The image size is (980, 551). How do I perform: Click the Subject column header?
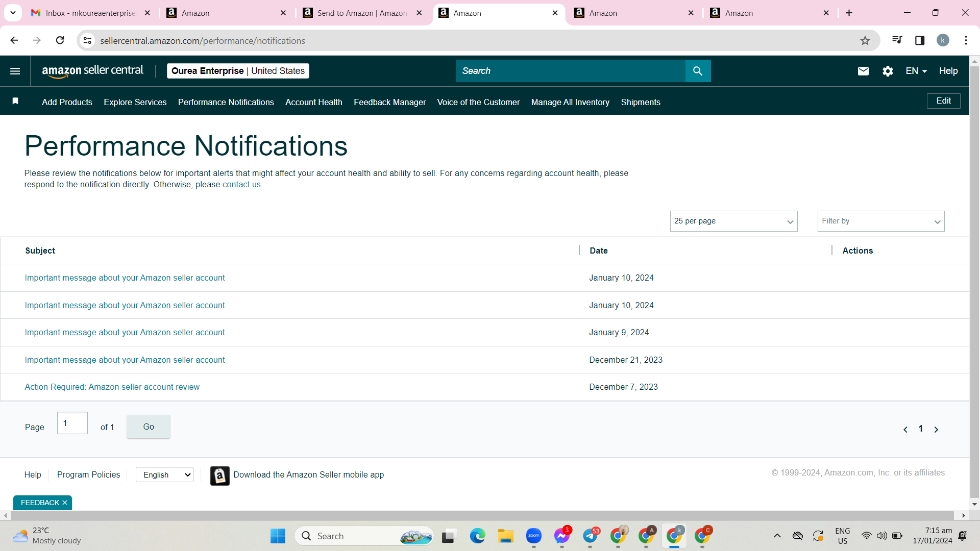coord(40,251)
